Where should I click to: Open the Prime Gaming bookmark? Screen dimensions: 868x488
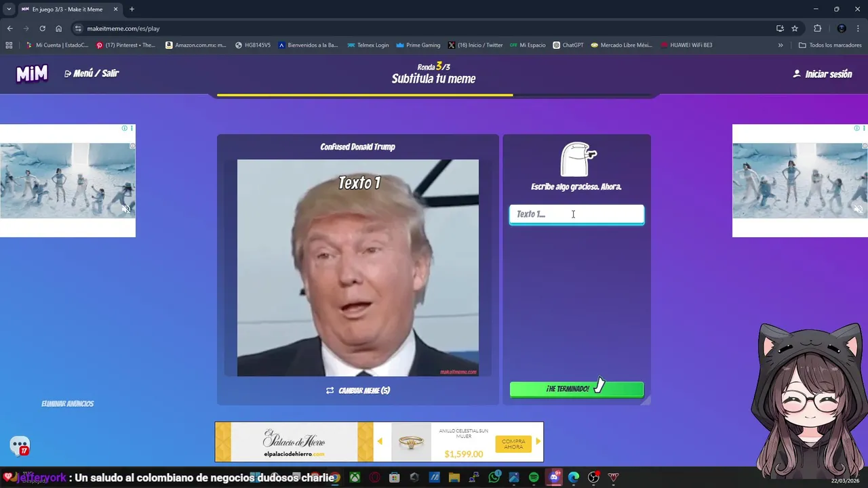coord(418,45)
